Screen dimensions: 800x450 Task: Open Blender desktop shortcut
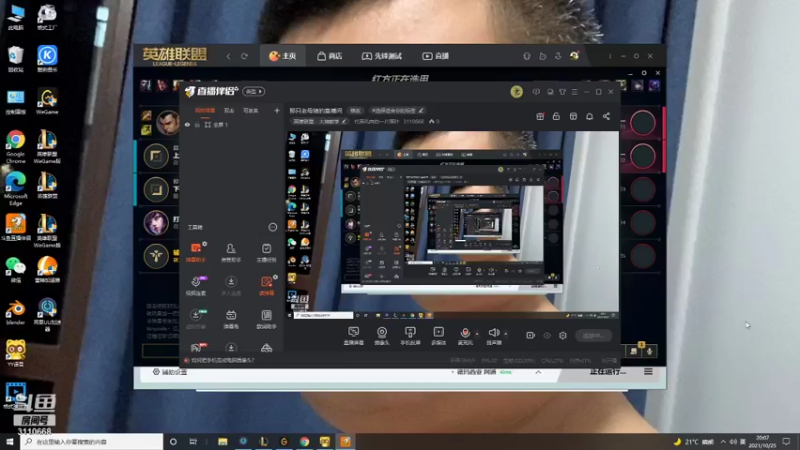tap(15, 312)
